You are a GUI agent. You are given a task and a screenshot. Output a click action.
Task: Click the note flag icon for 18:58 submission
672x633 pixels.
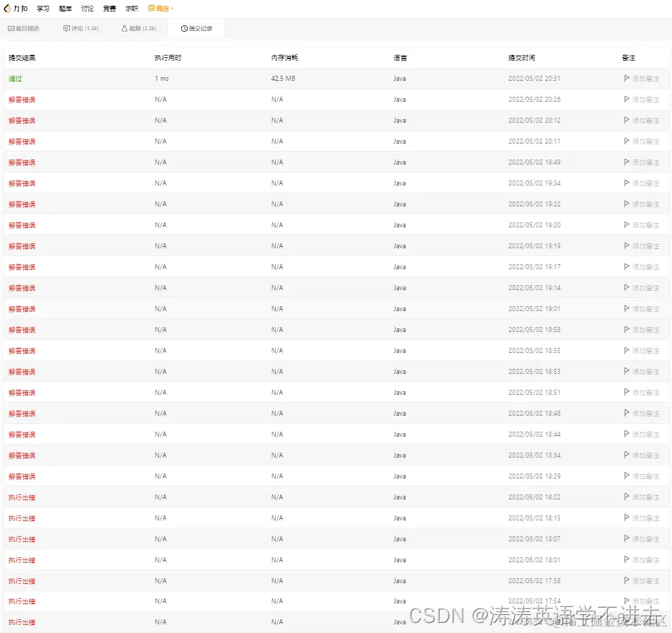[627, 330]
